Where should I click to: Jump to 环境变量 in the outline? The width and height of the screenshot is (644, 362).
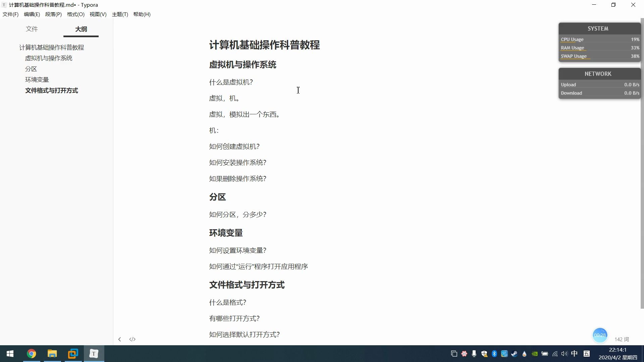(37, 79)
